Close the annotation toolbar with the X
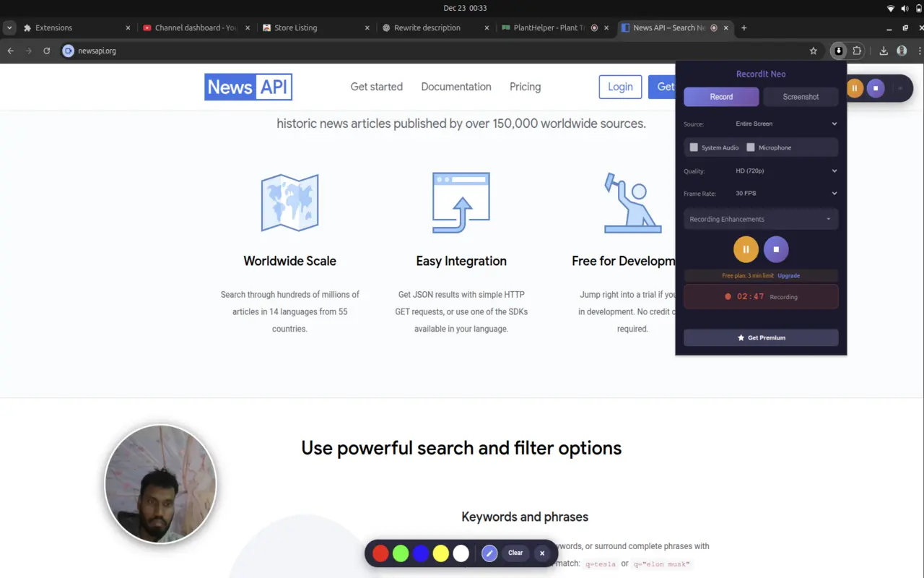 tap(542, 553)
